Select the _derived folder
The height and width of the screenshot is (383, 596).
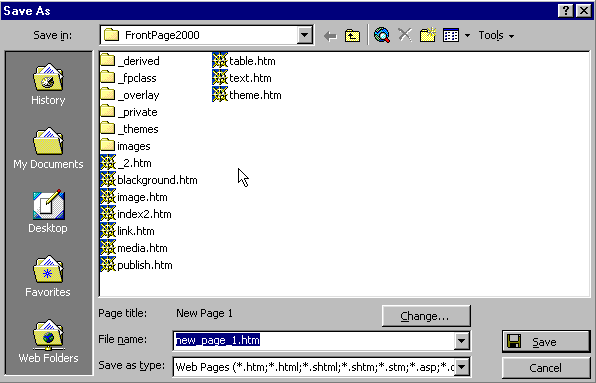pyautogui.click(x=130, y=61)
